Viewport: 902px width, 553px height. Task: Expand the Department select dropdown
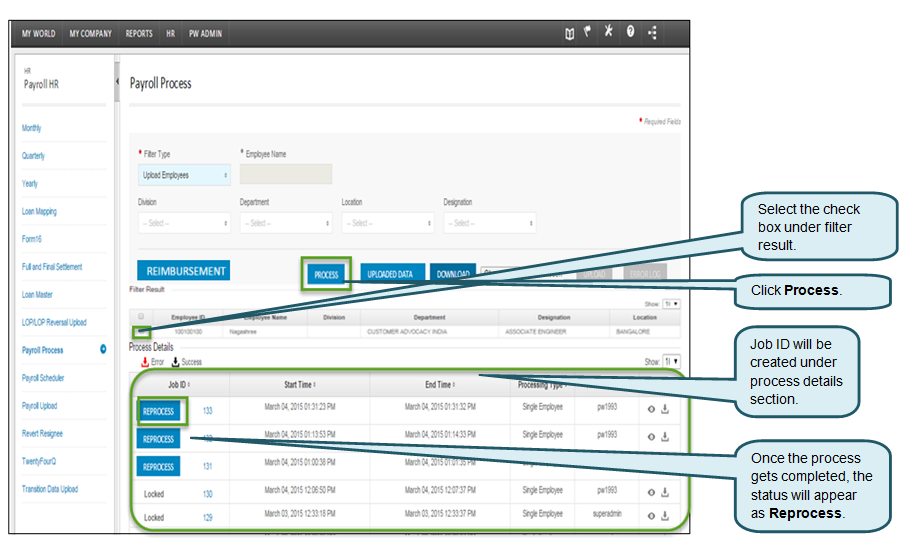tap(286, 223)
